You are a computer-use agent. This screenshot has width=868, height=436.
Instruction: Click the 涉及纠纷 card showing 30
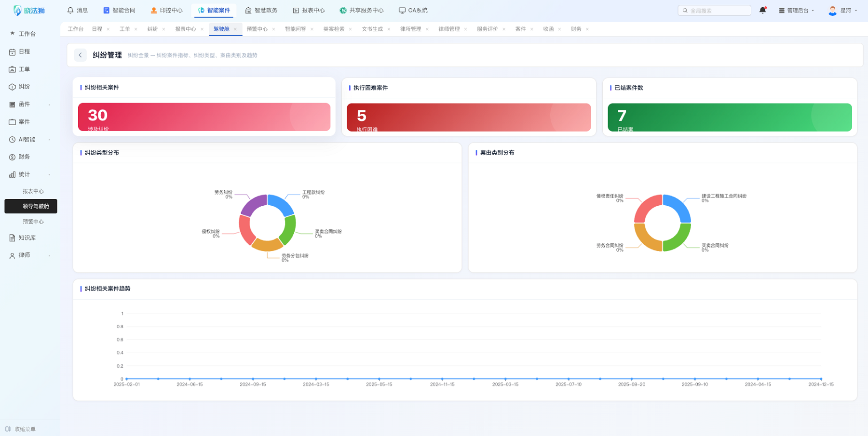pyautogui.click(x=204, y=117)
